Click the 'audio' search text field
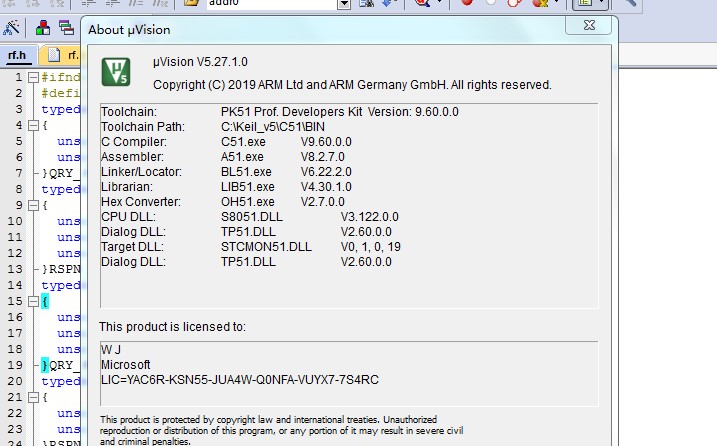The width and height of the screenshot is (717, 446). [x=272, y=4]
